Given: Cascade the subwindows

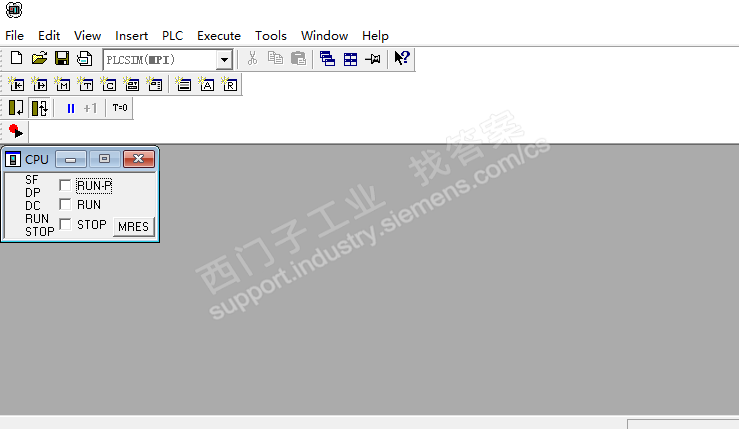Looking at the screenshot, I should click(x=327, y=59).
